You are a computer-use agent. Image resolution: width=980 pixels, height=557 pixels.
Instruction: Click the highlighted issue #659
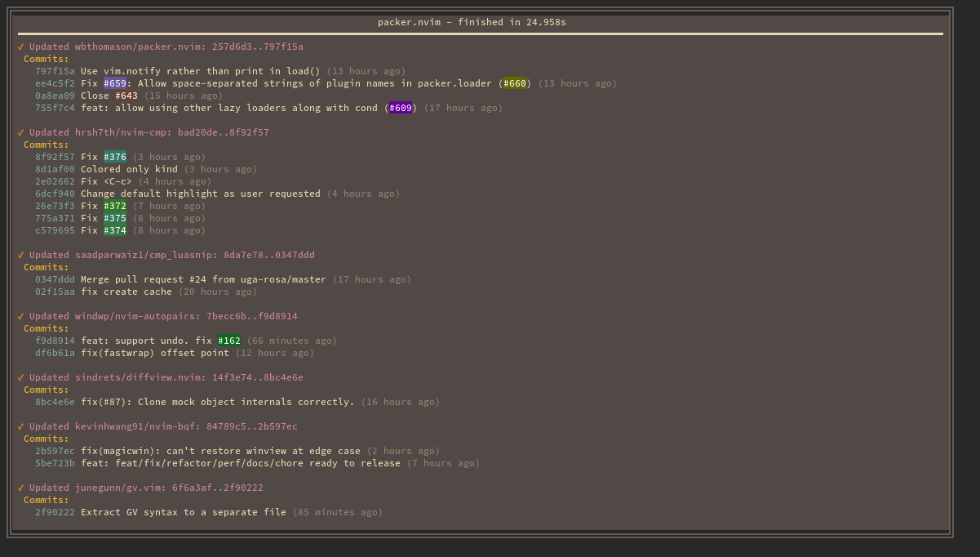(x=115, y=83)
